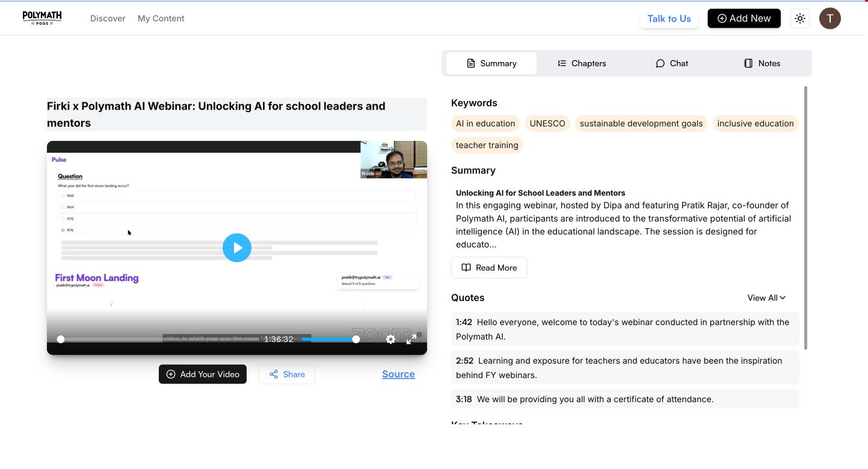Click the Talk to Us button
868x469 pixels.
click(669, 19)
